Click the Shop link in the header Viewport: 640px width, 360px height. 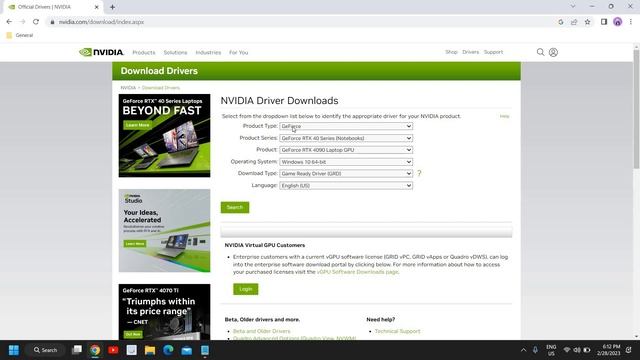[x=451, y=52]
